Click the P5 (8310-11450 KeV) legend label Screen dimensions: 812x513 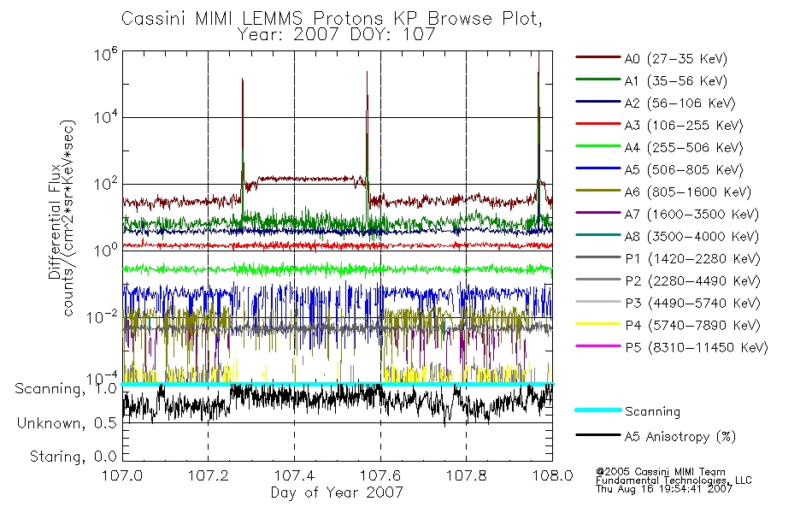[x=697, y=348]
